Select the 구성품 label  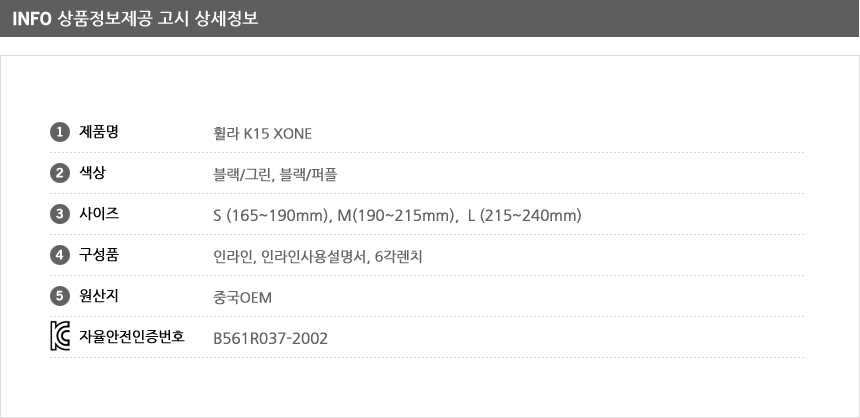click(99, 255)
